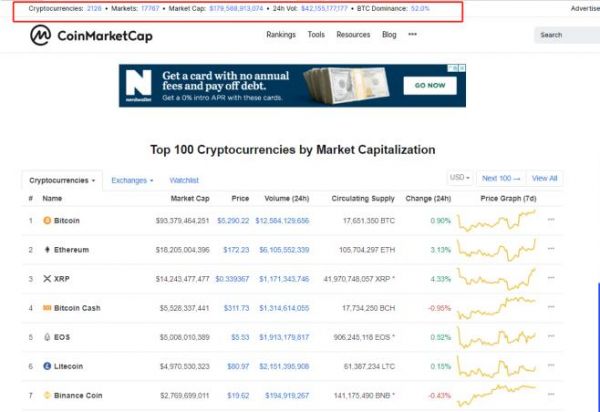Open the Rankings menu
Viewport: 600px width, 412px height.
[x=281, y=35]
